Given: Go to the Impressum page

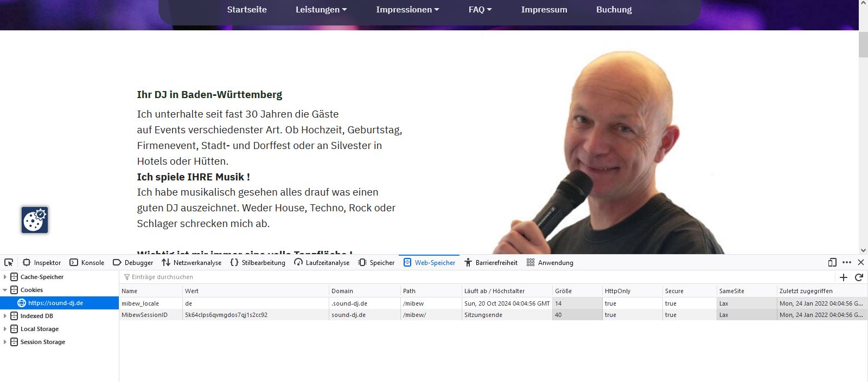Looking at the screenshot, I should (544, 10).
